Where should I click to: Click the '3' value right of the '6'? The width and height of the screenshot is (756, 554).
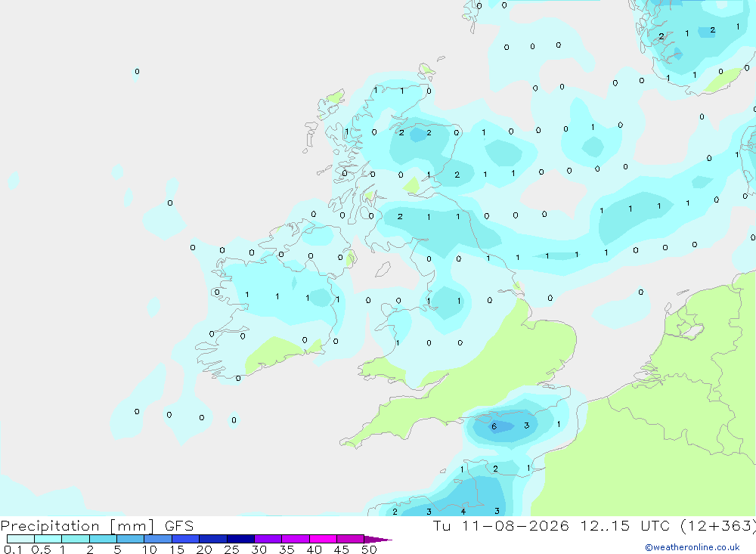click(526, 426)
